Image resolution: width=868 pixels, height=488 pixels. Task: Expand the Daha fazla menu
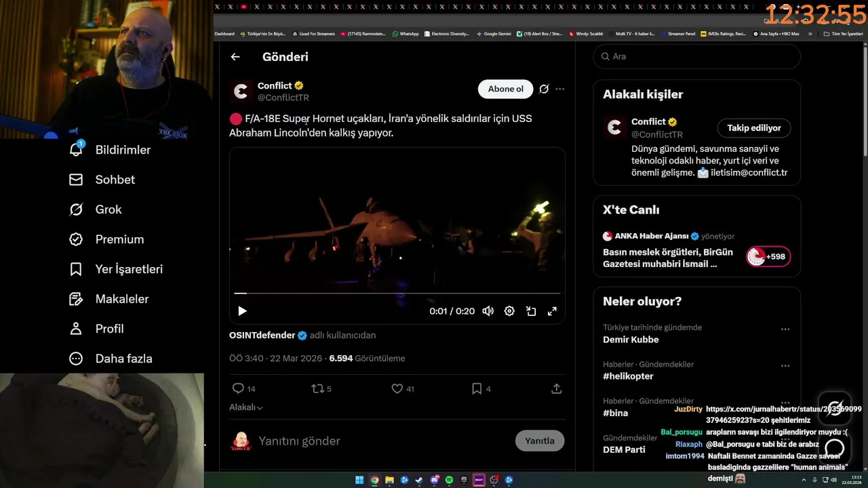[111, 359]
